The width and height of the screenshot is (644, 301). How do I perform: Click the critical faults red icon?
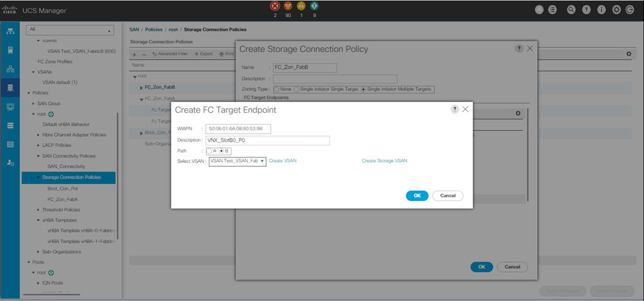(275, 7)
